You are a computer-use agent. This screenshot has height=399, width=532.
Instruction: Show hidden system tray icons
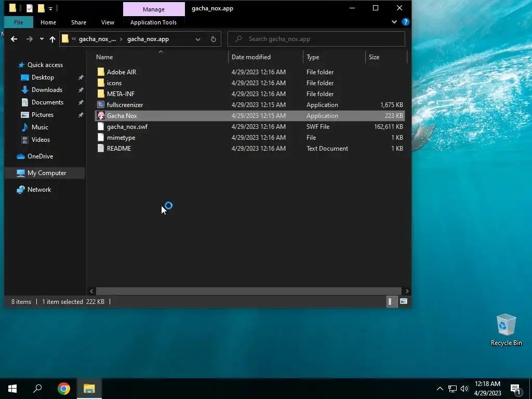pyautogui.click(x=440, y=389)
